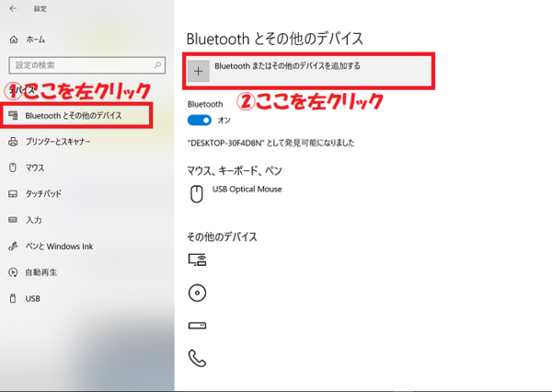Select the disc drive device icon
The width and height of the screenshot is (552, 392).
click(x=197, y=293)
